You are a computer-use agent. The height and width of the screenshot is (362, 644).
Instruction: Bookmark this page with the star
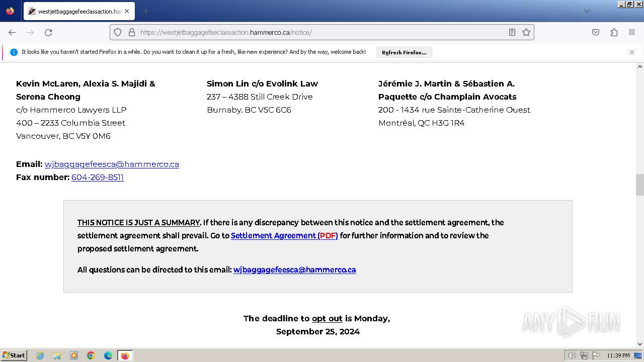526,32
